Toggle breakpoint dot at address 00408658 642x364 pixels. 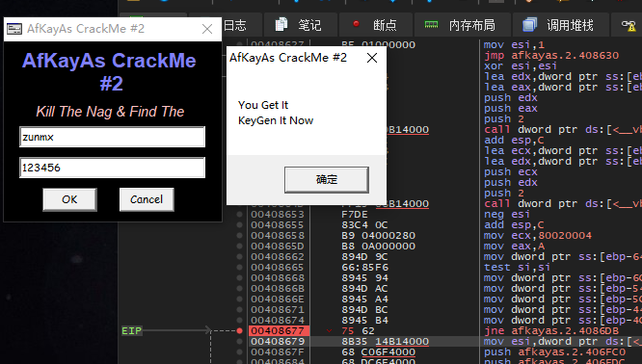239,236
